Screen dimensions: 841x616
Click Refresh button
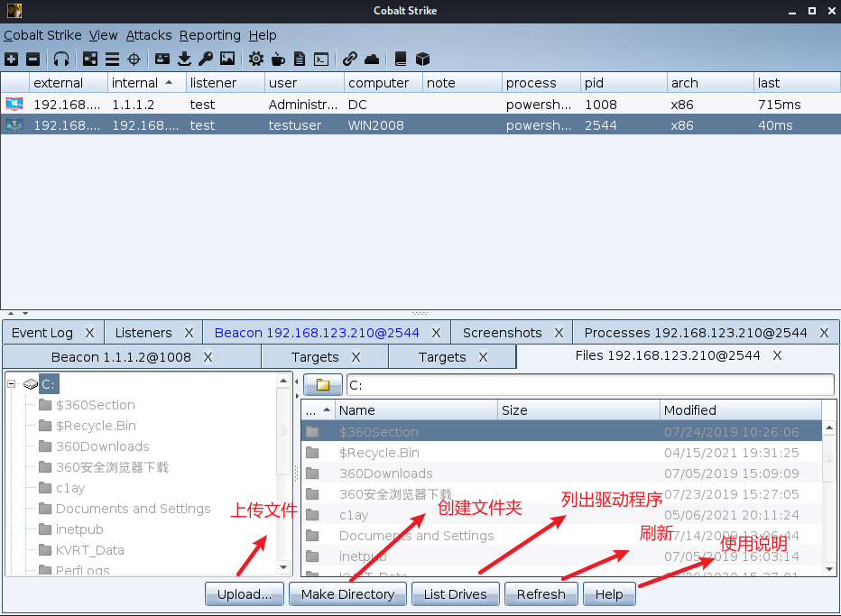[x=541, y=594]
